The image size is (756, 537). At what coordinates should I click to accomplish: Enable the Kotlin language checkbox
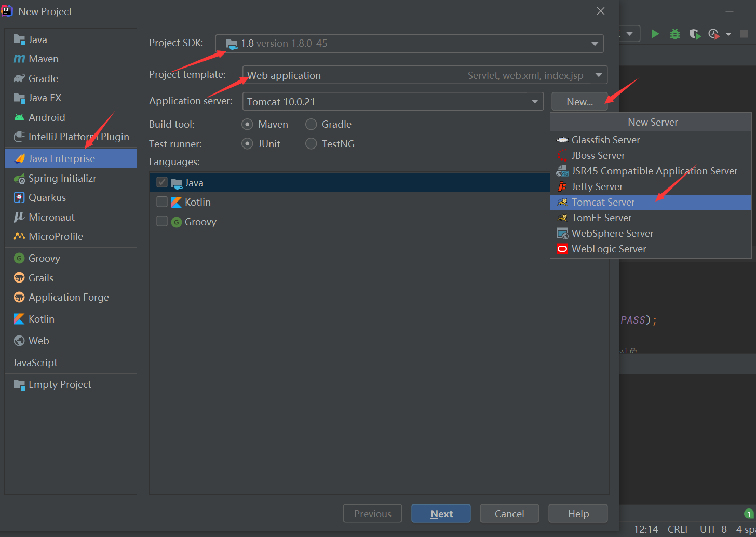coord(162,202)
